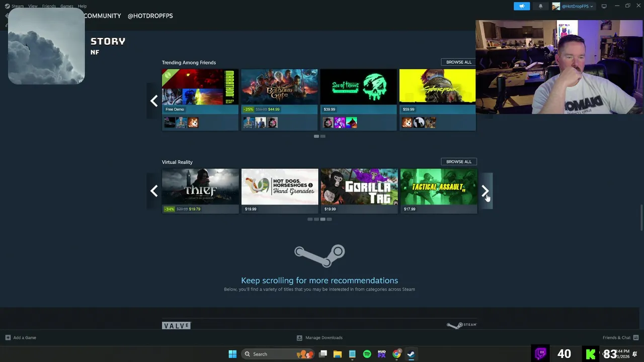The width and height of the screenshot is (644, 362).
Task: Open Hot Dogs, Horseshoes & Hand Grenades
Action: click(x=280, y=191)
